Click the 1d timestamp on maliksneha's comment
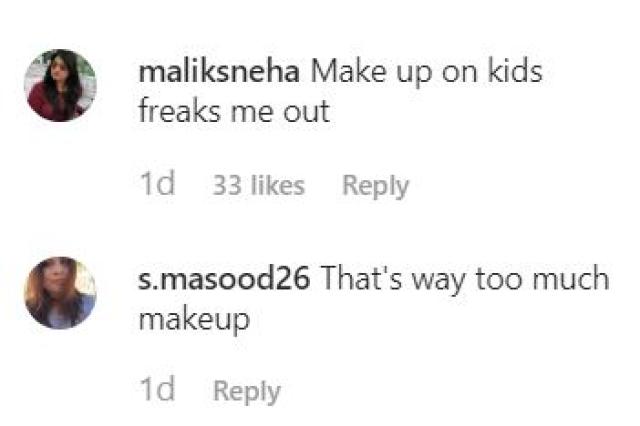The width and height of the screenshot is (640, 426). (x=158, y=185)
